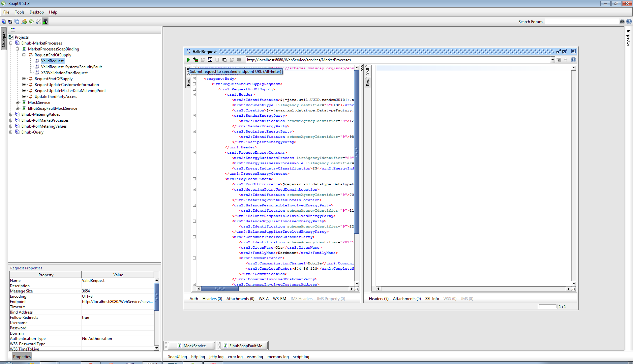Click the Properties button at bottom left
This screenshot has width=633, height=364.
[x=22, y=357]
